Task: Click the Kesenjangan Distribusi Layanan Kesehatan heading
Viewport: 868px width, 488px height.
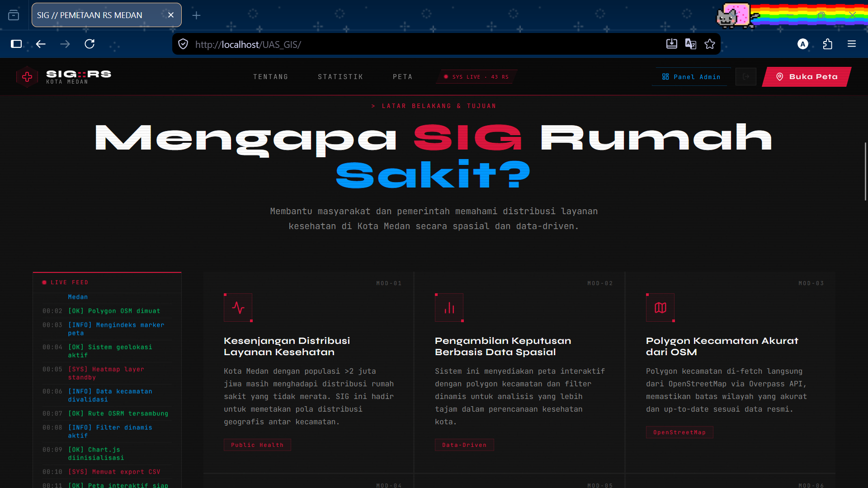Action: (x=287, y=347)
